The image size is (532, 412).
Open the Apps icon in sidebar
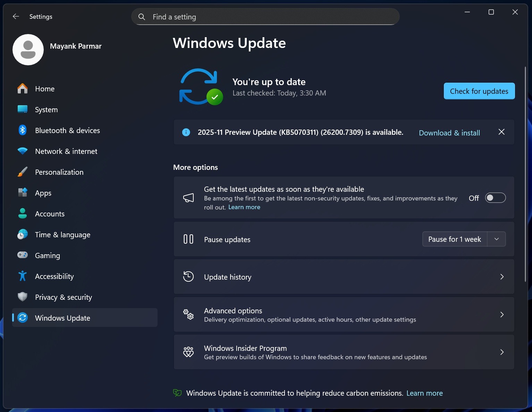[x=22, y=193]
